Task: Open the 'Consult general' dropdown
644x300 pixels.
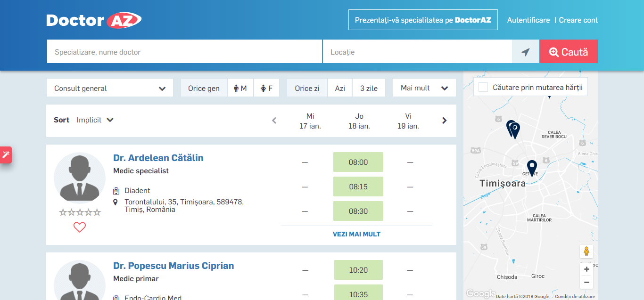Action: [110, 88]
